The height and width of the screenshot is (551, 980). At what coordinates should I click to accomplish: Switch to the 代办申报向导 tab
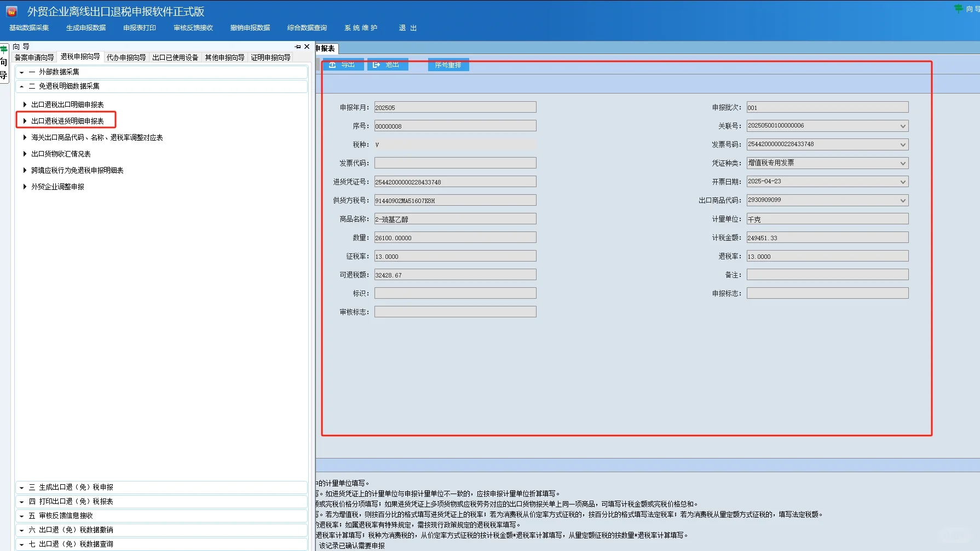coord(126,57)
